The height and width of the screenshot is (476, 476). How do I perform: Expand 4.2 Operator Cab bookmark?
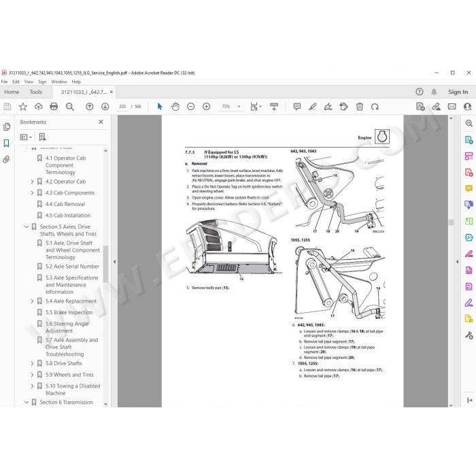click(32, 182)
